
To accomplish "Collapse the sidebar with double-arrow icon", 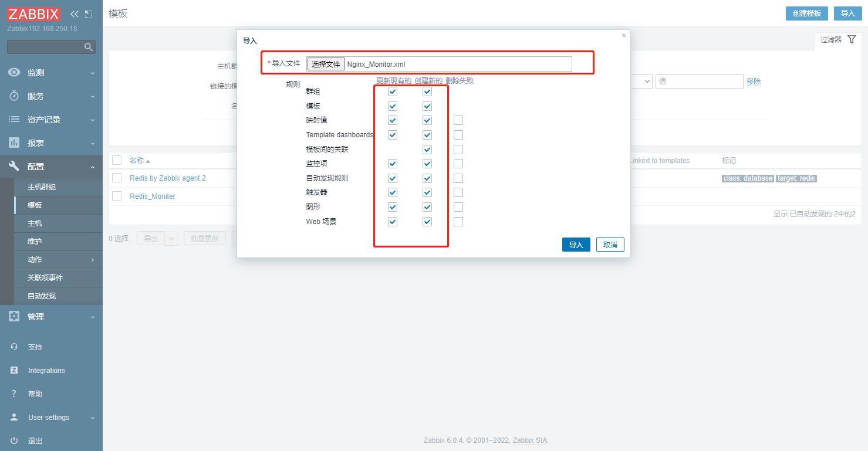I will (x=74, y=14).
